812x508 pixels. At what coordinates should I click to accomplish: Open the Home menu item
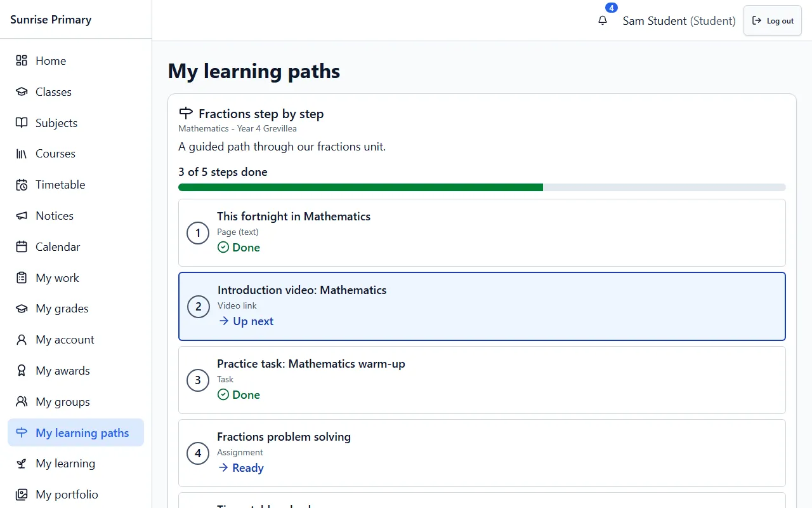[76, 61]
